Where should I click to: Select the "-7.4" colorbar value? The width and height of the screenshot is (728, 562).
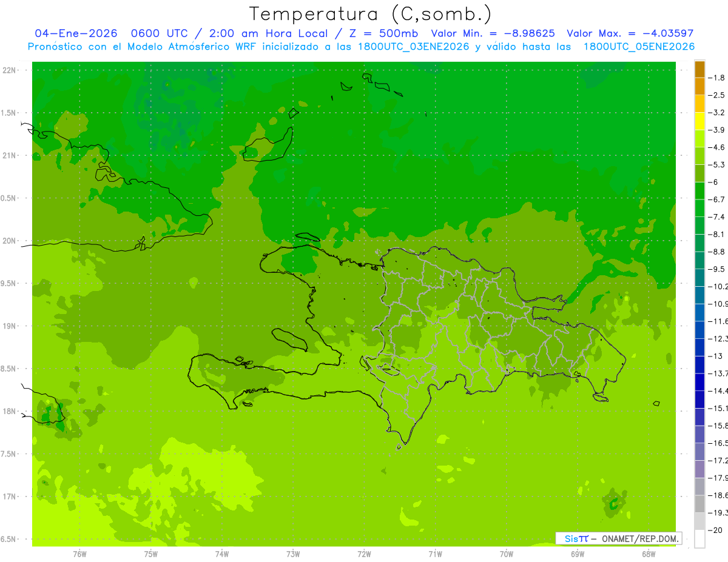717,217
